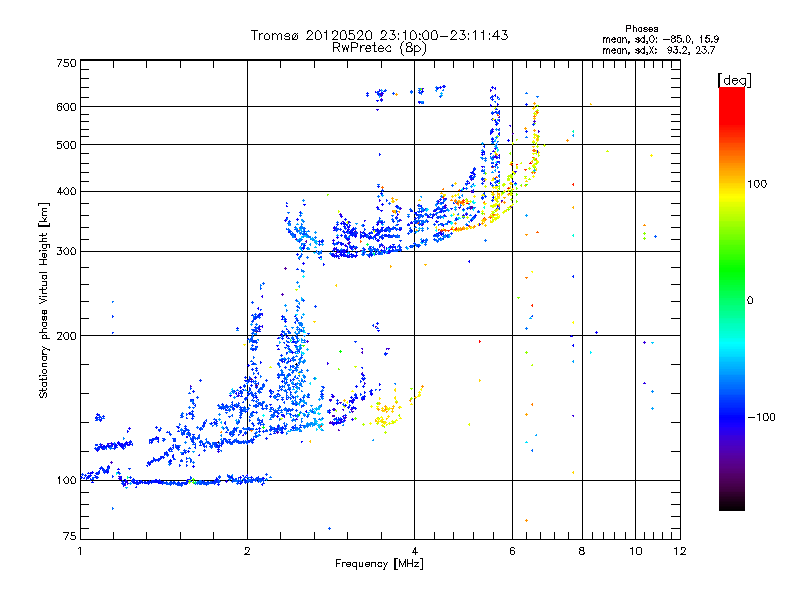Click the x-axis tick label '12'
Screen dimensions: 800x600
(680, 551)
